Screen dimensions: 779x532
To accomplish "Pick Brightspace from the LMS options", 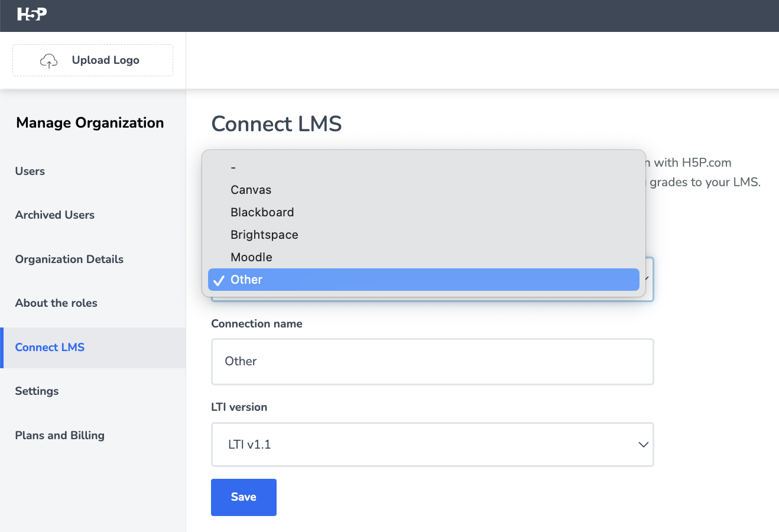I will (264, 235).
